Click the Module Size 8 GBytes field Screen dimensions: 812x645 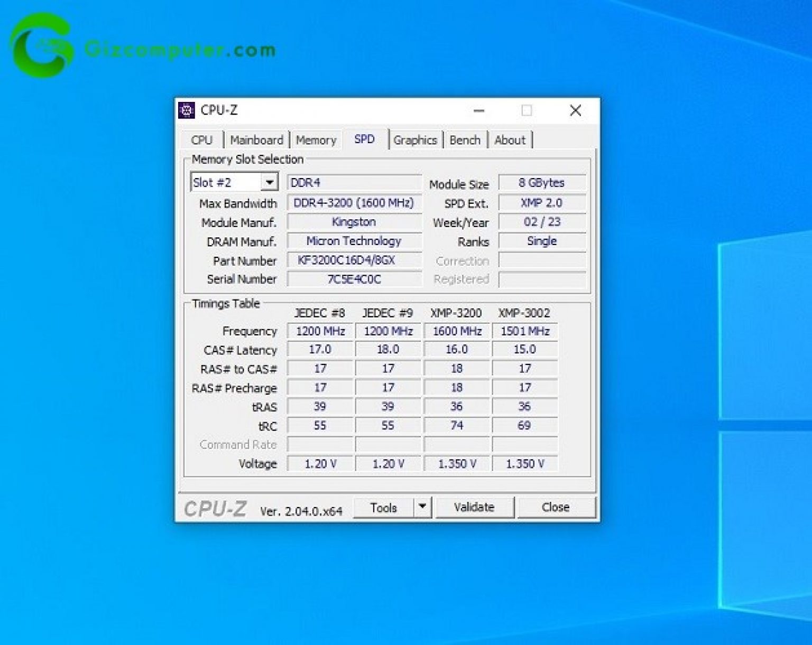(541, 183)
